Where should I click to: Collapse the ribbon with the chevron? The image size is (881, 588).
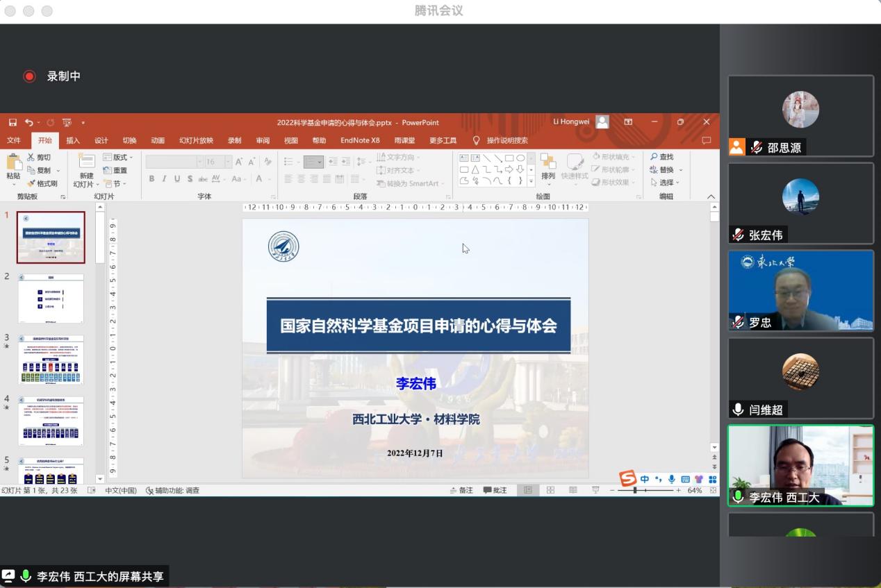coord(711,197)
